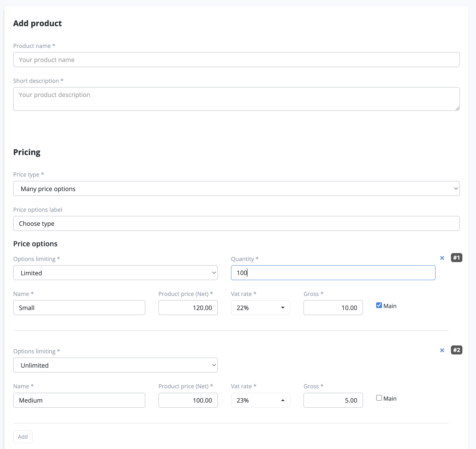Remove price option #2 with the X icon
The image size is (476, 449).
tap(442, 350)
